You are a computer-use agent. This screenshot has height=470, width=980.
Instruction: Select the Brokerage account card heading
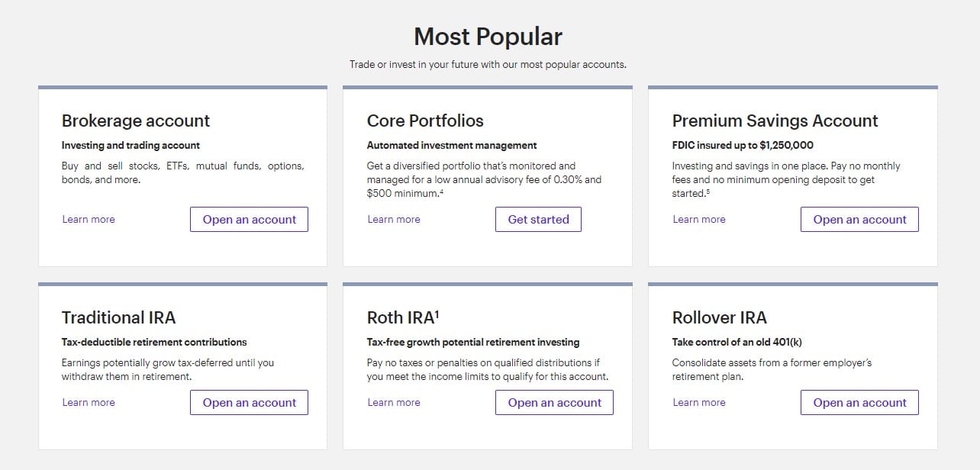(136, 121)
